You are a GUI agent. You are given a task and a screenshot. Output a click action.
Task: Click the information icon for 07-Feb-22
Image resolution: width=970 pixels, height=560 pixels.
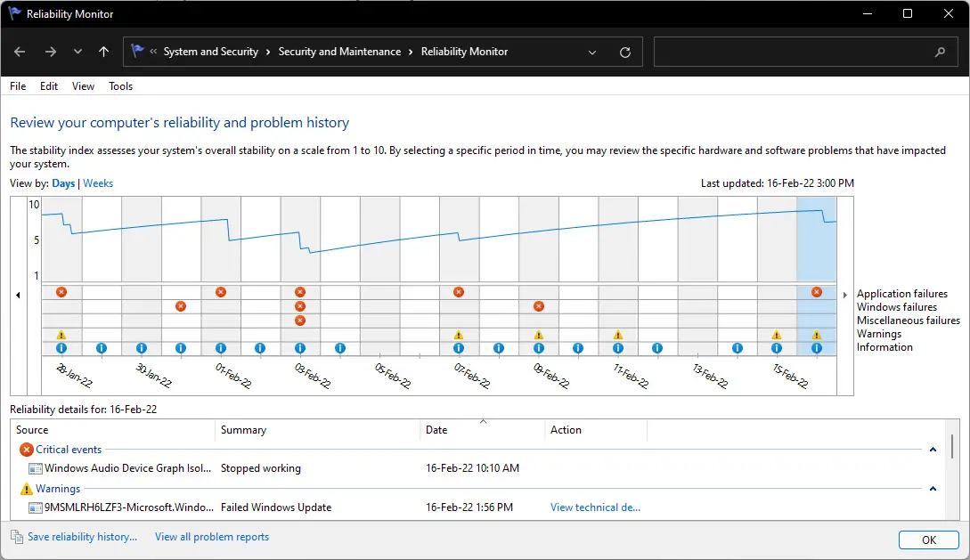pyautogui.click(x=459, y=348)
